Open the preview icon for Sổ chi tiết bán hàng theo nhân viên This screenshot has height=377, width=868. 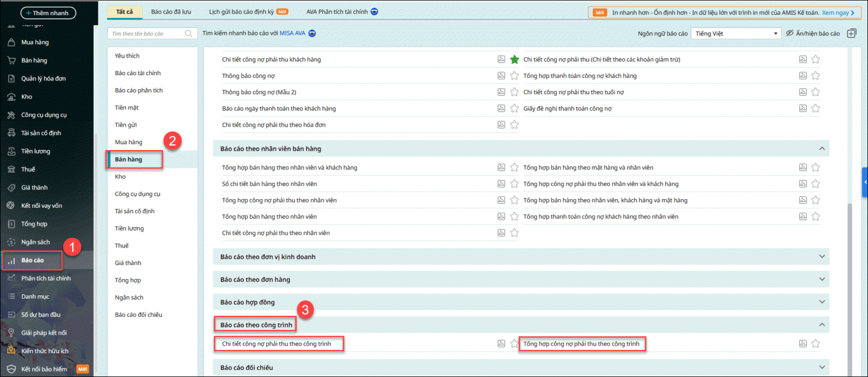501,184
